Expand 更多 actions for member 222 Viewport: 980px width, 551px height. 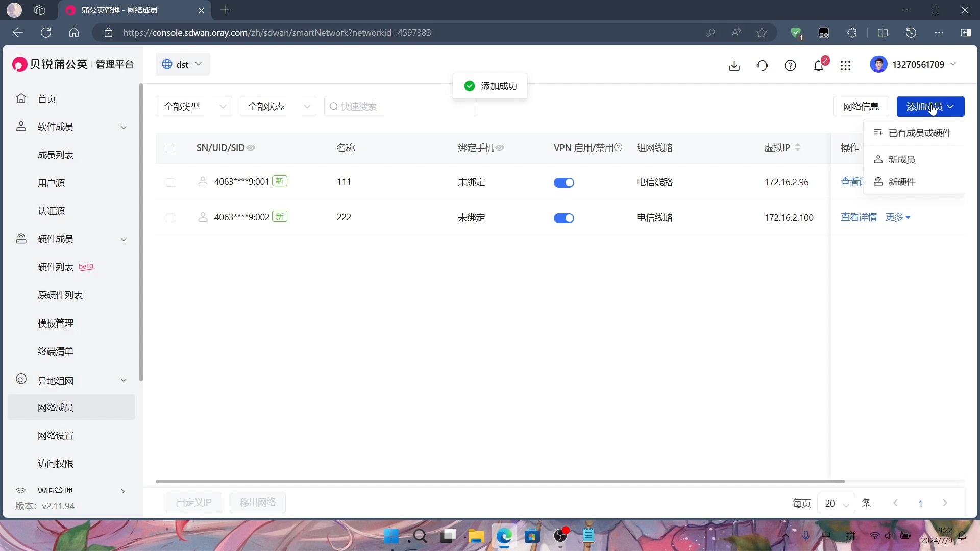point(898,217)
